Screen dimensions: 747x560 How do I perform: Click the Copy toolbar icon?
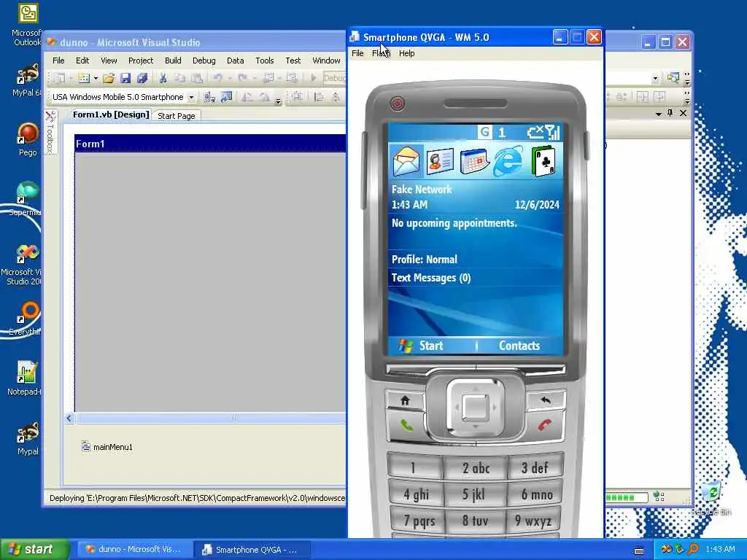tap(179, 78)
